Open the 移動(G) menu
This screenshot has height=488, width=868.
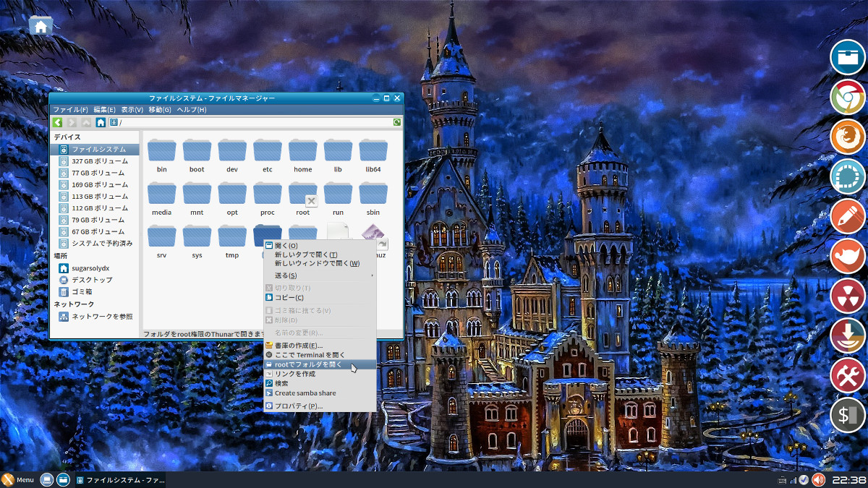(160, 110)
